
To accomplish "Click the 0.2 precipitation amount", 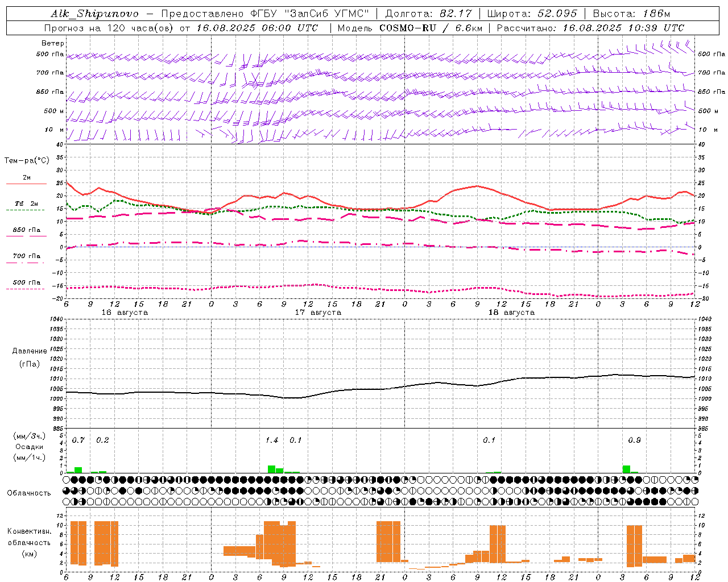I will 102,440.
